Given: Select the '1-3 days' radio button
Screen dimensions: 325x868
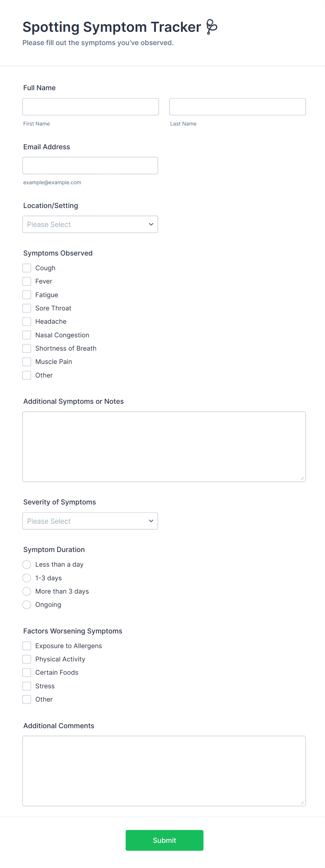Looking at the screenshot, I should (27, 578).
